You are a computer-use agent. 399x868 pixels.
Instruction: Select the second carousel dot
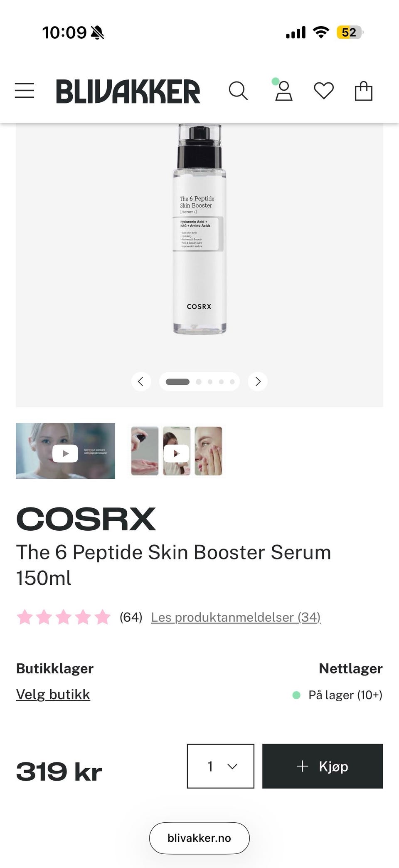199,382
